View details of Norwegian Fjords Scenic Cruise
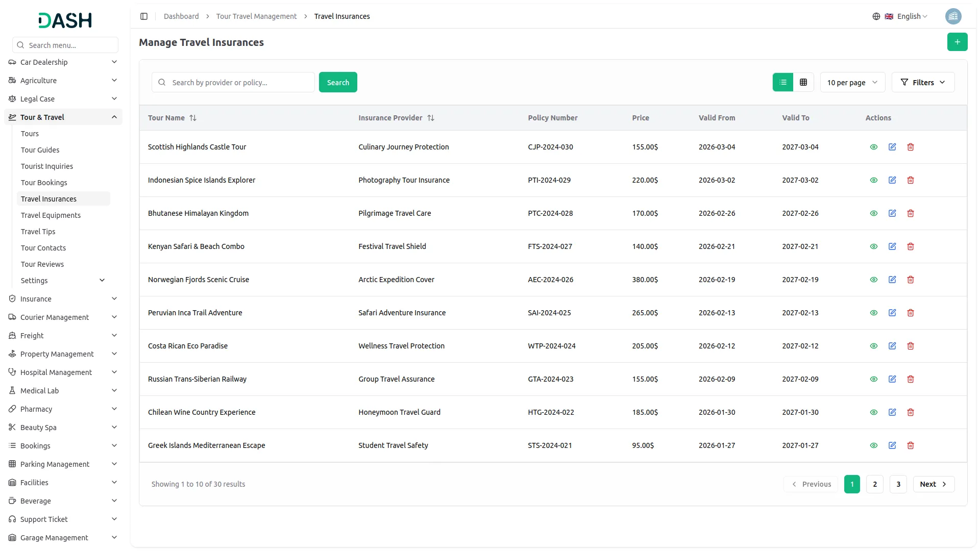The image size is (980, 551). point(873,279)
